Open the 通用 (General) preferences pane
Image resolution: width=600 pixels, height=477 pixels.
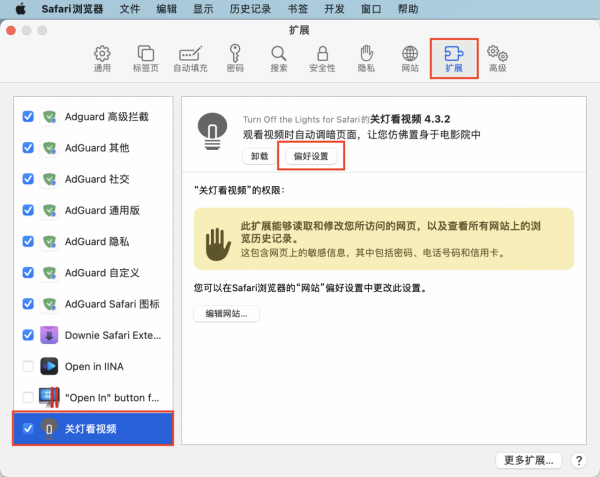(x=102, y=59)
